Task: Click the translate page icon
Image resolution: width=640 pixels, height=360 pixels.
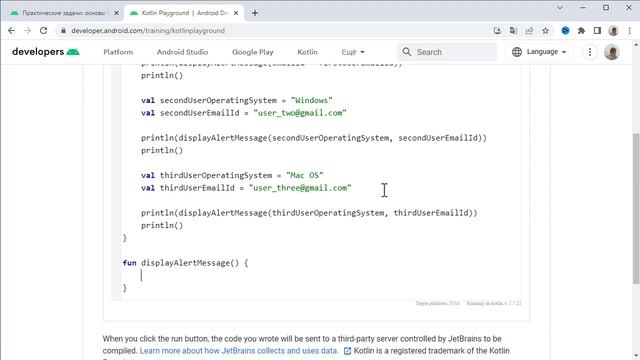Action: [x=513, y=31]
